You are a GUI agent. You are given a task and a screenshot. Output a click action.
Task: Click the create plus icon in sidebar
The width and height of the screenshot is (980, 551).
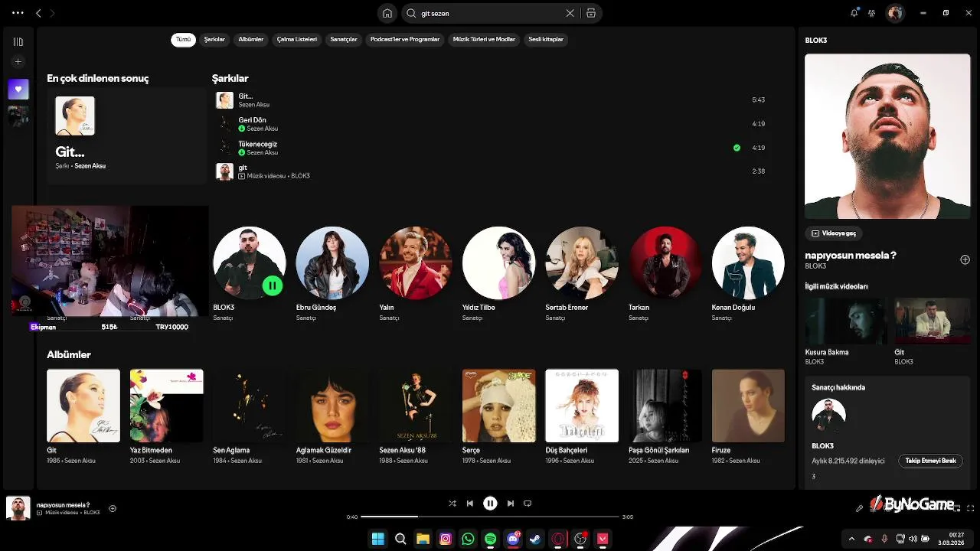tap(18, 62)
